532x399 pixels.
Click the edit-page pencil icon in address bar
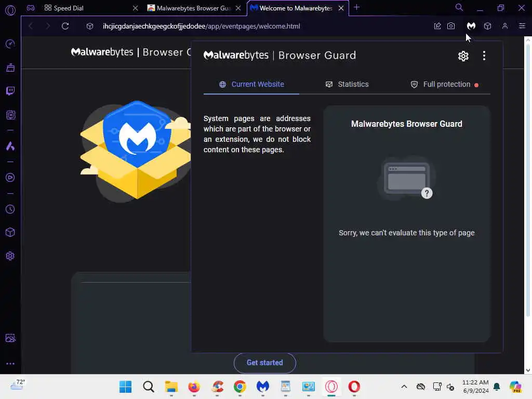(x=437, y=26)
